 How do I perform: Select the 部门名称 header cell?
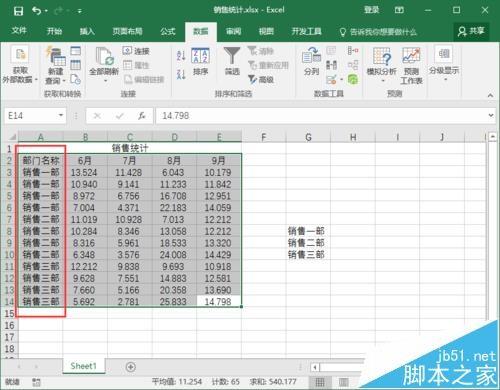(x=41, y=161)
